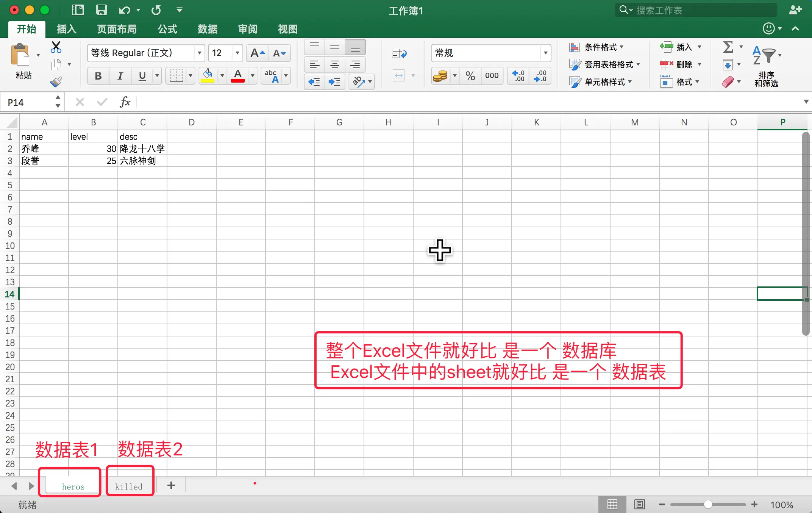Click Increase Decimal icon
The height and width of the screenshot is (513, 812).
pos(518,76)
